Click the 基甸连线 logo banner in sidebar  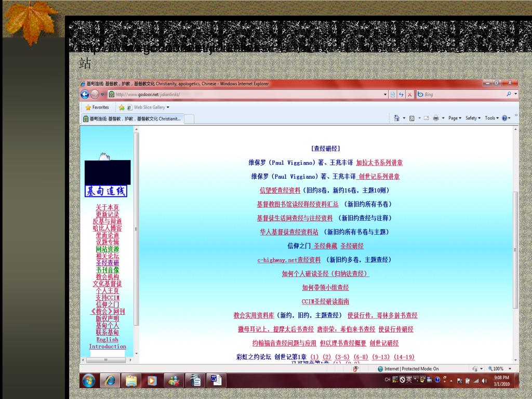pyautogui.click(x=106, y=191)
